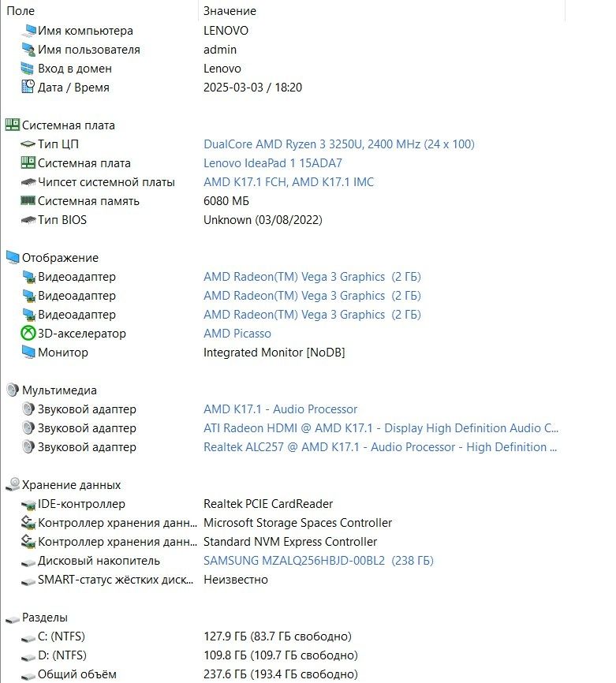Click the Разделы section drive icon
The width and height of the screenshot is (616, 683).
[x=13, y=619]
